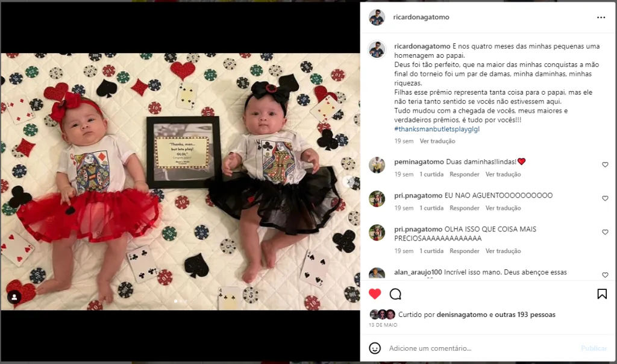617x364 pixels.
Task: Click the comment speech bubble icon
Action: pyautogui.click(x=395, y=294)
